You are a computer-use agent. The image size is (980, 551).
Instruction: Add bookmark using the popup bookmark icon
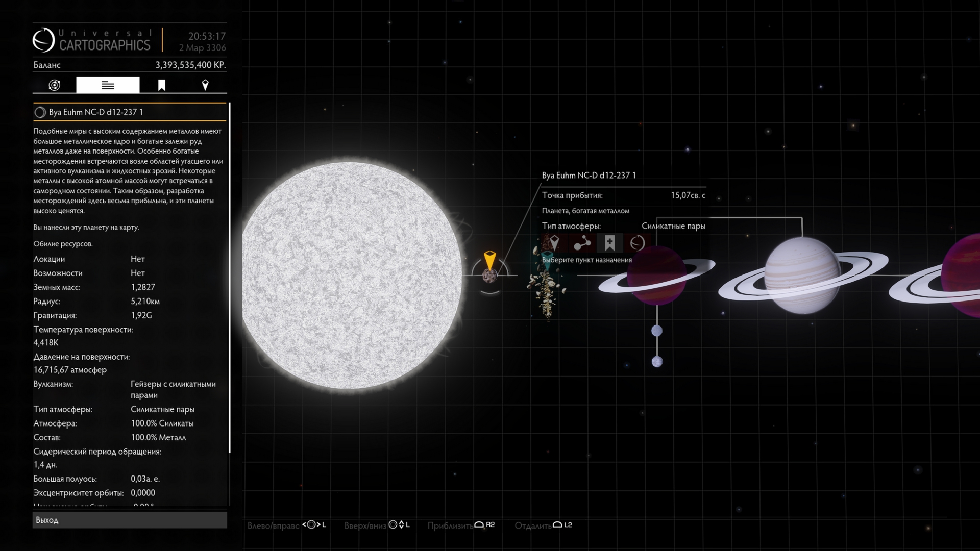click(x=609, y=243)
